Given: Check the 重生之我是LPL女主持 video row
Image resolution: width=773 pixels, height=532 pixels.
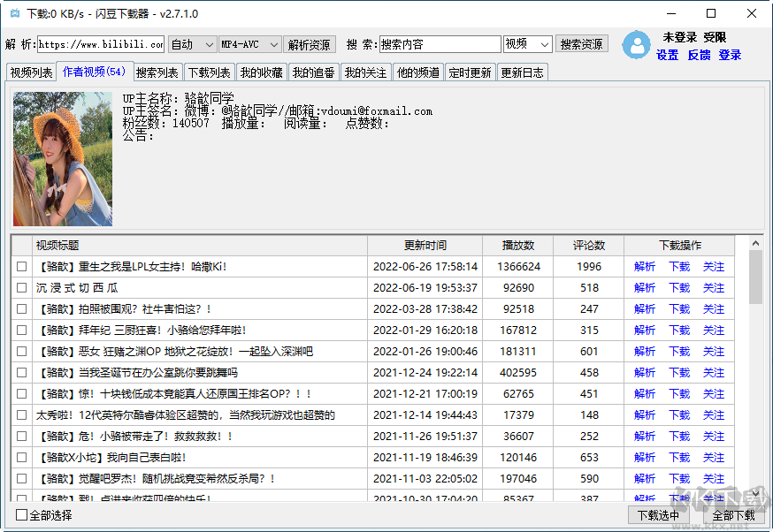Looking at the screenshot, I should 22,267.
